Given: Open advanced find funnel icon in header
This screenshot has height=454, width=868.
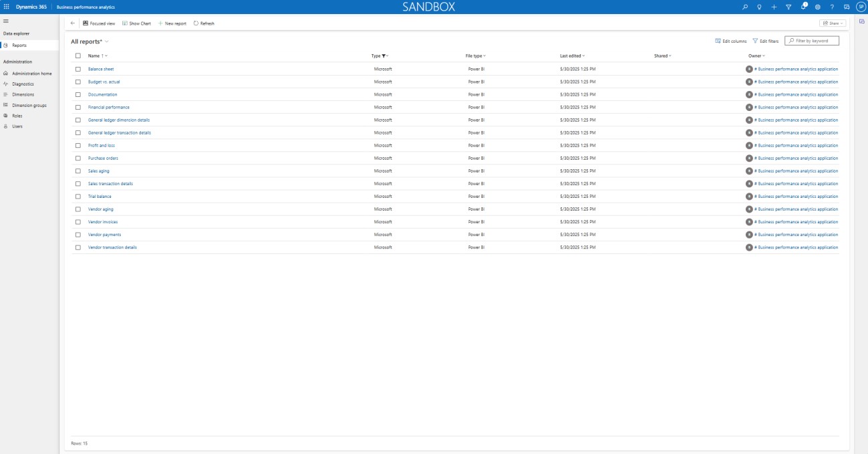Looking at the screenshot, I should [788, 7].
